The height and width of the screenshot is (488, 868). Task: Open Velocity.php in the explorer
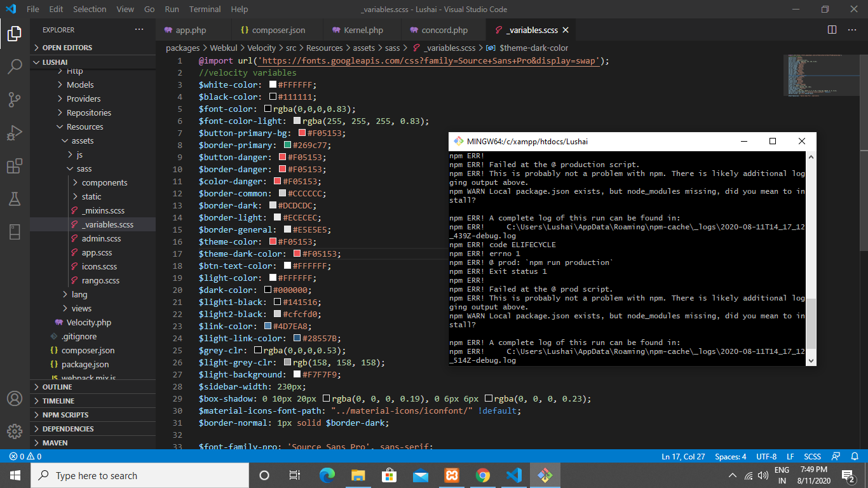click(93, 322)
